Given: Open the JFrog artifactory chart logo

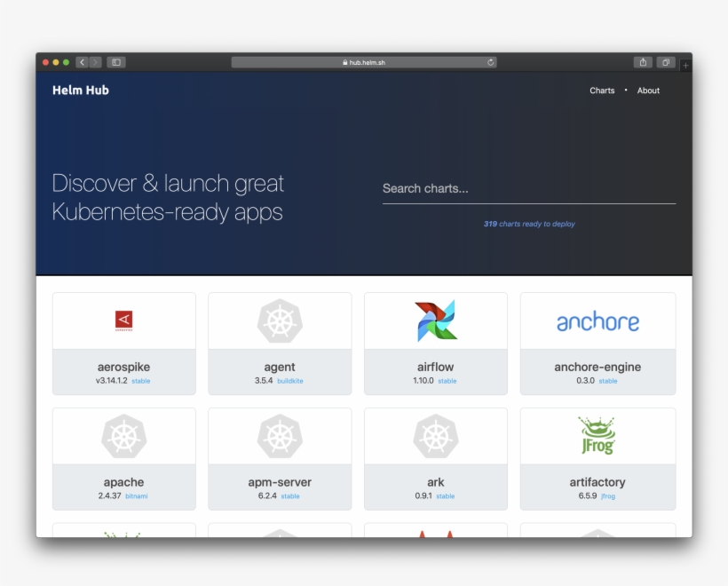Looking at the screenshot, I should click(x=597, y=435).
